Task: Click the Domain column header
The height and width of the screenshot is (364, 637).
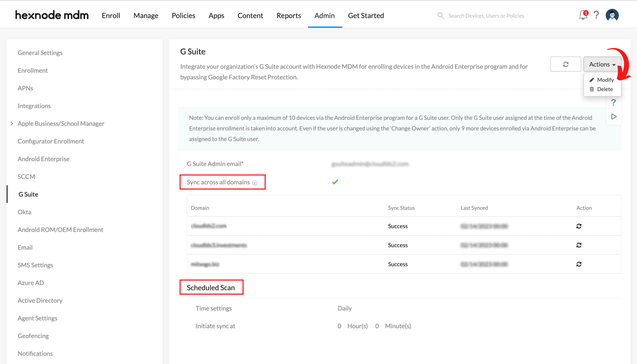Action: (x=200, y=208)
